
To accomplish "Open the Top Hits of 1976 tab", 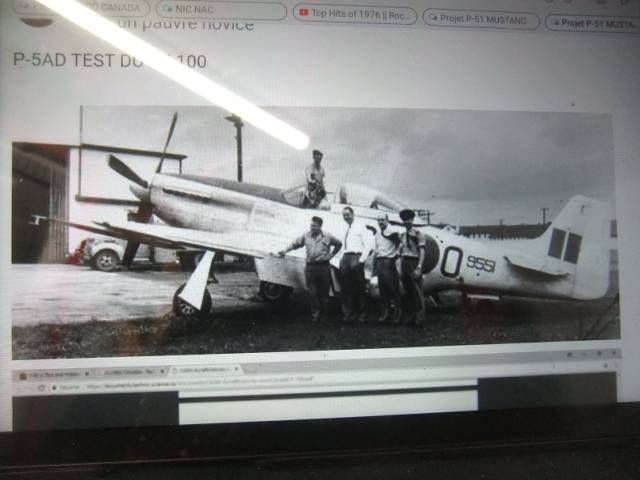I will tap(353, 14).
